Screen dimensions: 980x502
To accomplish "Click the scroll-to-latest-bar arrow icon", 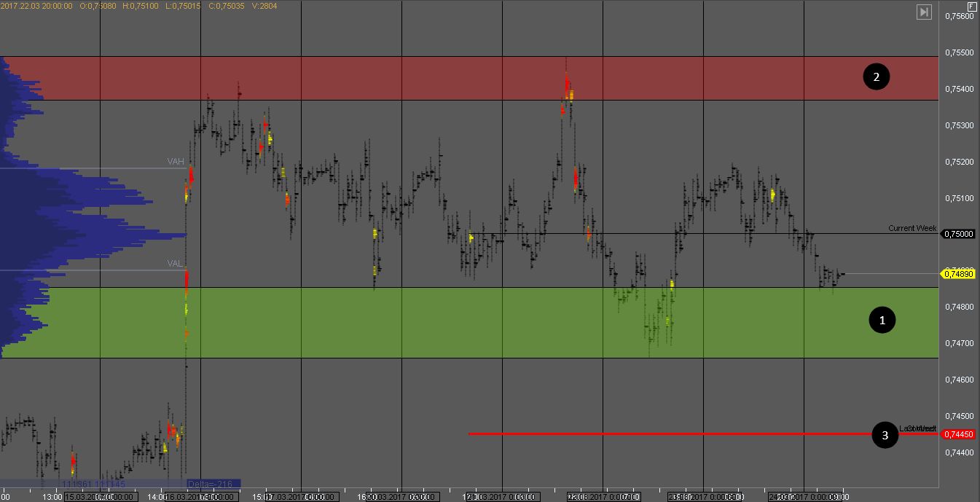I will pos(924,12).
